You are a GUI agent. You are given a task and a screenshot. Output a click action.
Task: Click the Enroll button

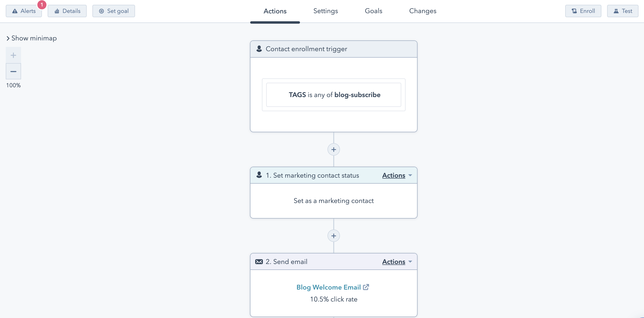(583, 11)
